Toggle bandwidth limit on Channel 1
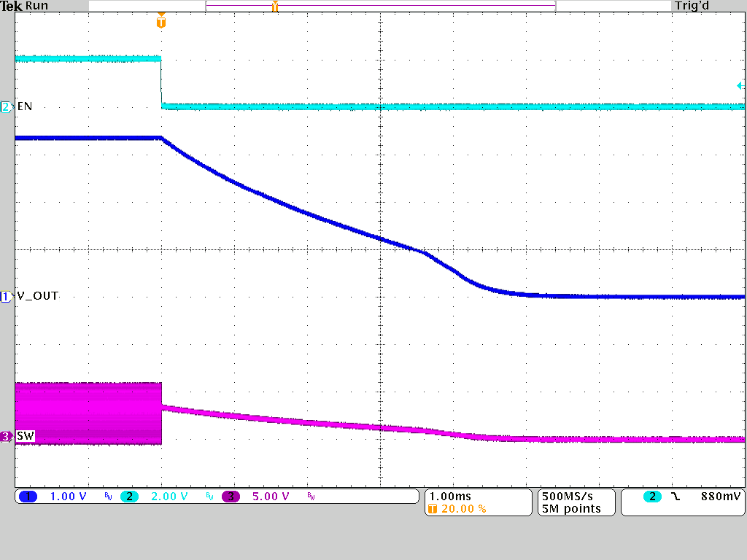Image resolution: width=747 pixels, height=560 pixels. [x=107, y=497]
